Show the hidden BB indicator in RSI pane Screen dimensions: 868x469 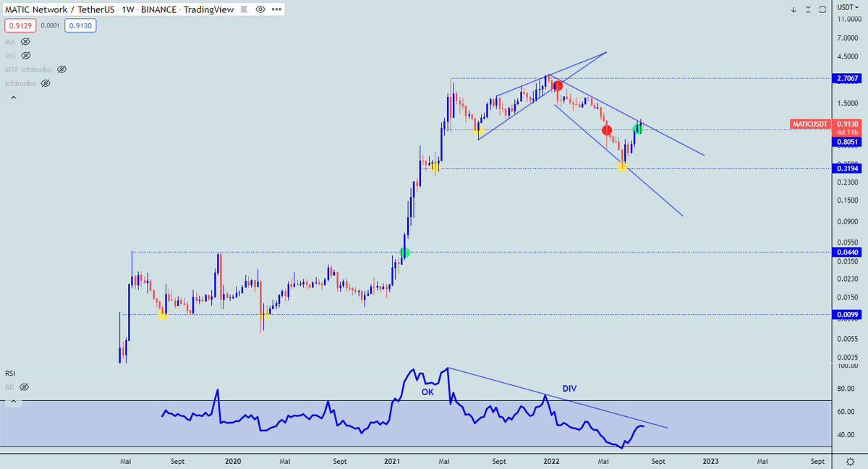click(24, 387)
